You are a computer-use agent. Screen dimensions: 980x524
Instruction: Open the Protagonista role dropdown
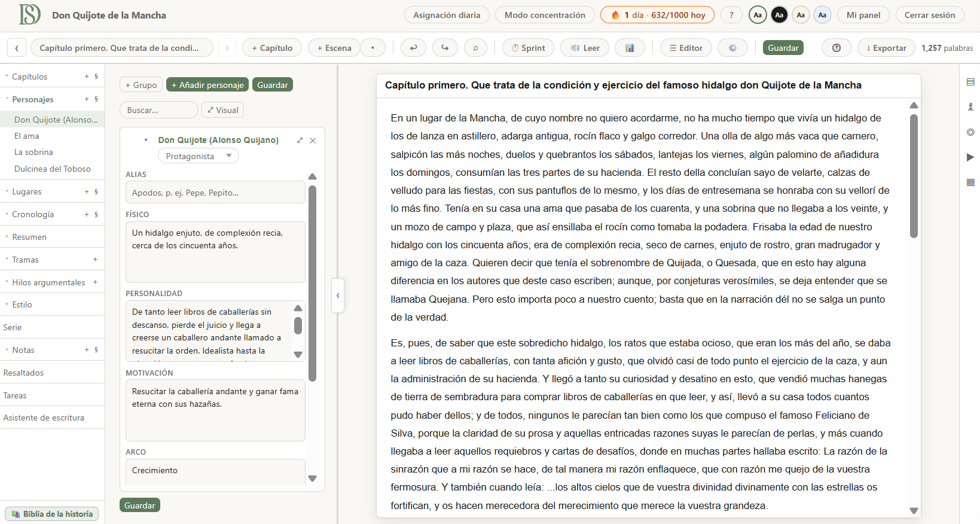click(x=199, y=156)
